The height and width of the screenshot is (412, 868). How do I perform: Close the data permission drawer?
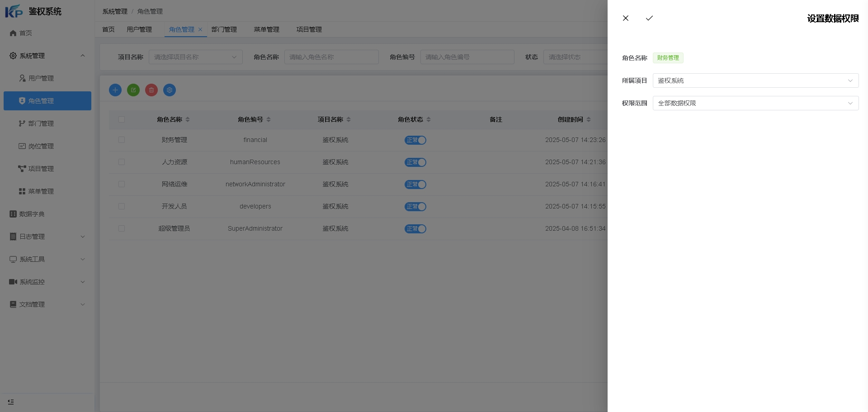626,18
